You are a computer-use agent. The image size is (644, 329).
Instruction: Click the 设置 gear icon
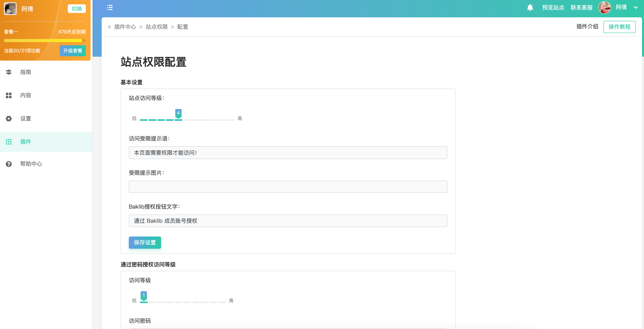click(9, 119)
